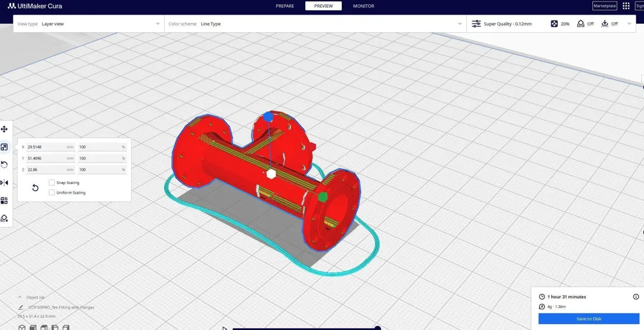Click the infill density icon
This screenshot has width=644, height=330.
point(554,24)
